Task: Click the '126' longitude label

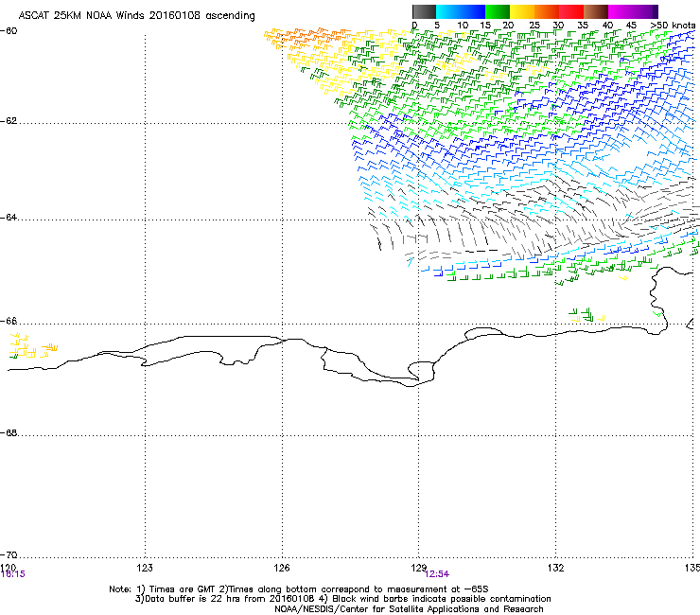Action: [282, 568]
